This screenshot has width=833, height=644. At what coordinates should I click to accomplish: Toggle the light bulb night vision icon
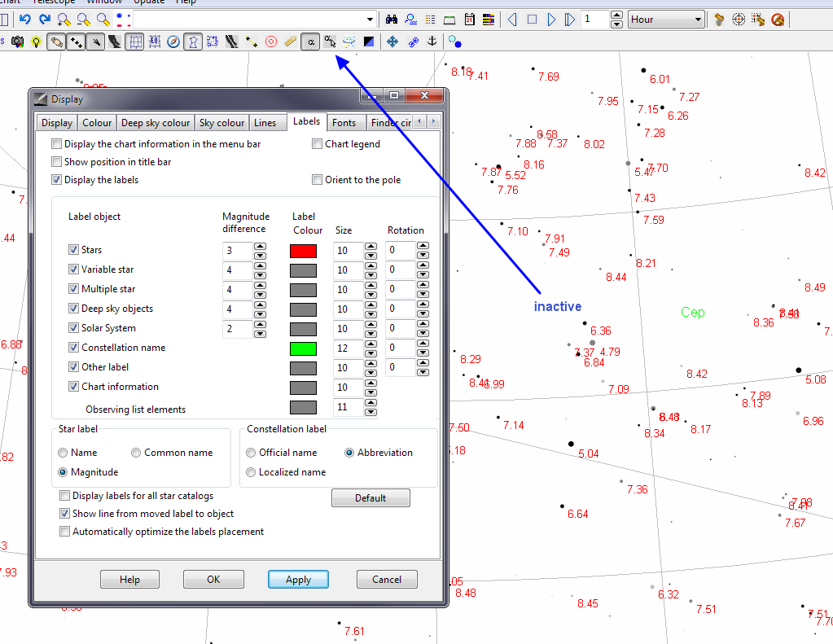tap(36, 42)
